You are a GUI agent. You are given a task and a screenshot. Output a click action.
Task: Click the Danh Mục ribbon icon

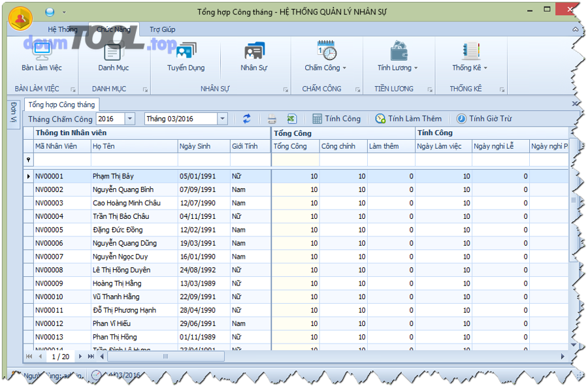point(113,56)
